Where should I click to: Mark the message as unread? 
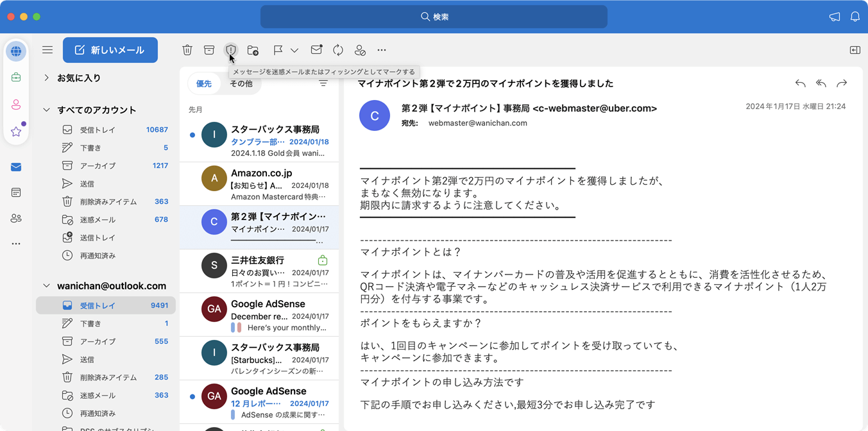316,50
